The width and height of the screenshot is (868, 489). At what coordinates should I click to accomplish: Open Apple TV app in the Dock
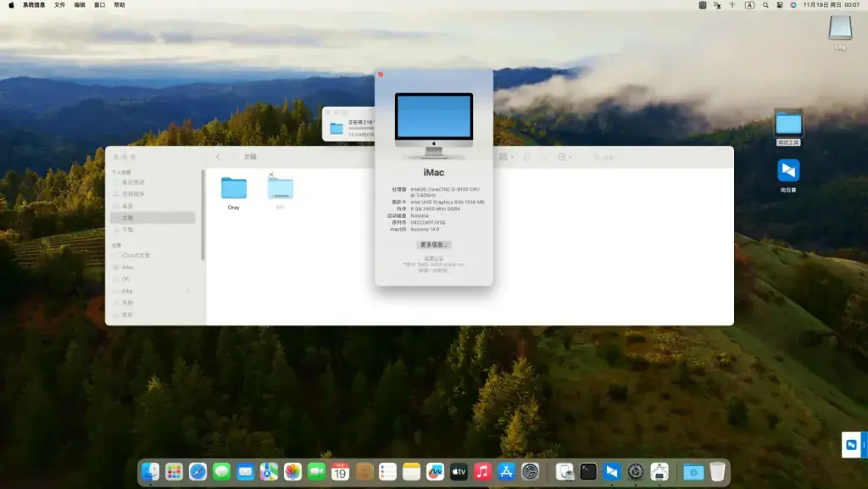tap(459, 472)
